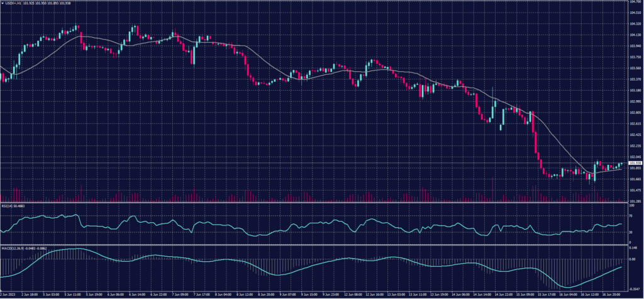Click the divider between RSI and MACD panels
Image resolution: width=644 pixels, height=299 pixels.
click(x=314, y=244)
